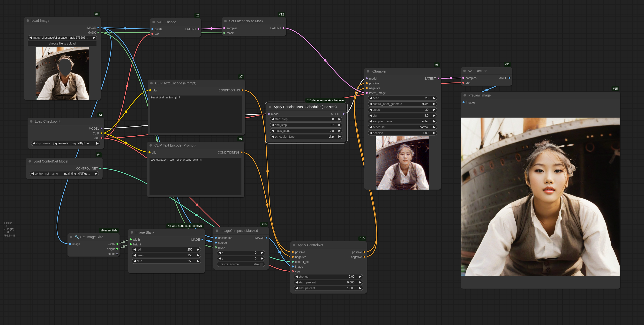The height and width of the screenshot is (325, 644).
Task: Open the ckpt_name checkpoint selector
Action: pos(66,143)
